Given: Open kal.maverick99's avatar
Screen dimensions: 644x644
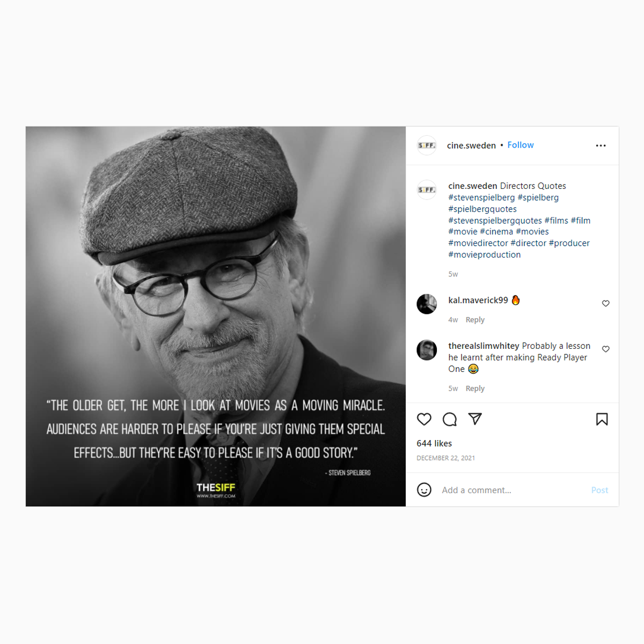Looking at the screenshot, I should (427, 304).
